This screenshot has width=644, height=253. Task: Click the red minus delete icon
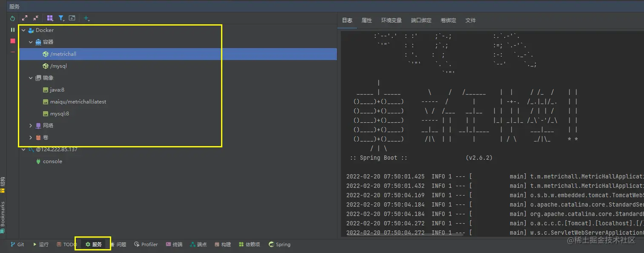tap(13, 52)
